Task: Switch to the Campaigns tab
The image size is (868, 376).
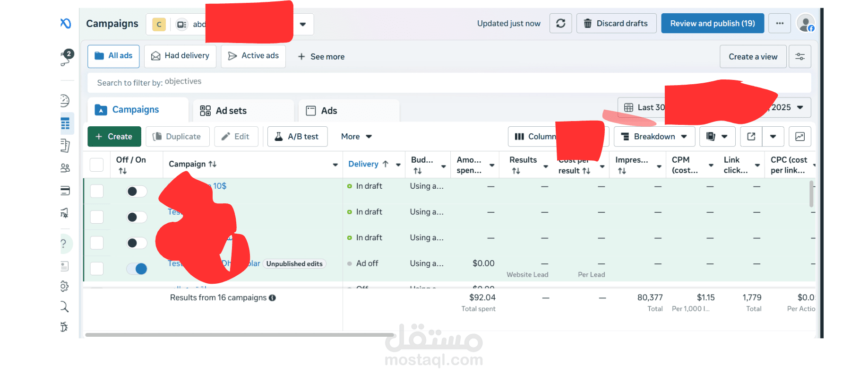Action: click(138, 110)
